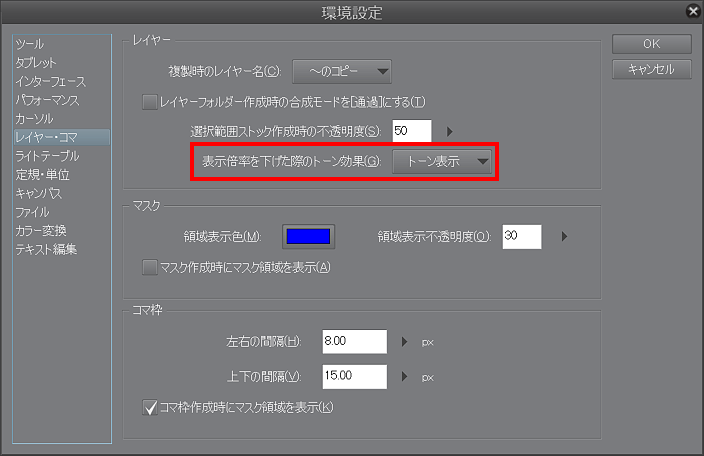The height and width of the screenshot is (456, 704).
Task: Click the 左右の間隔 input field
Action: (354, 342)
